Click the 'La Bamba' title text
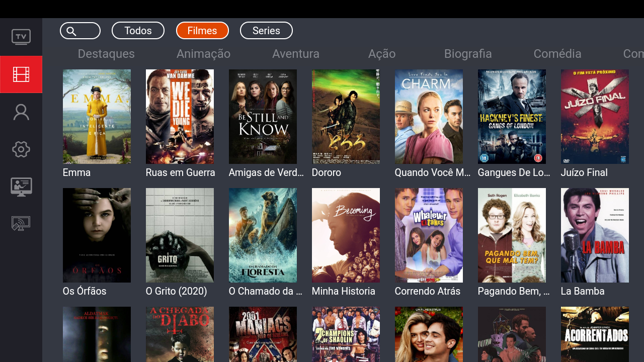644x362 pixels. pos(583,291)
